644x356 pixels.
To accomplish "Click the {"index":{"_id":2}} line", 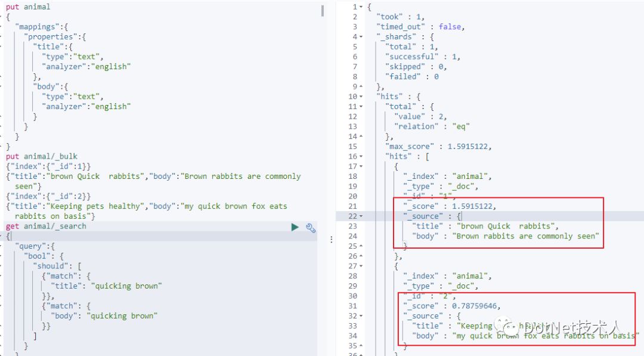I will (x=48, y=196).
